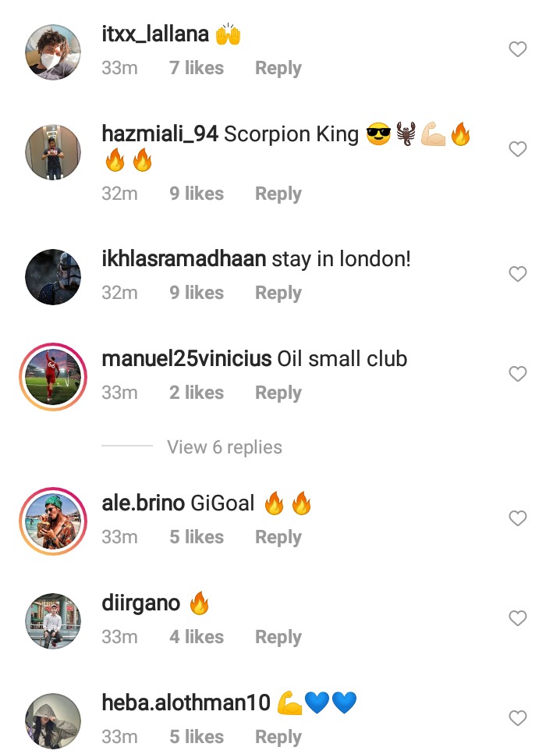Reply to diirgano's fire emoji comment
The image size is (560, 754).
pyautogui.click(x=278, y=637)
